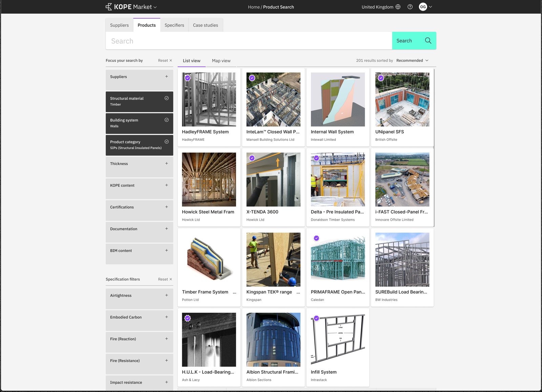Toggle off the Building system Walls filter
This screenshot has width=542, height=392.
(139, 123)
